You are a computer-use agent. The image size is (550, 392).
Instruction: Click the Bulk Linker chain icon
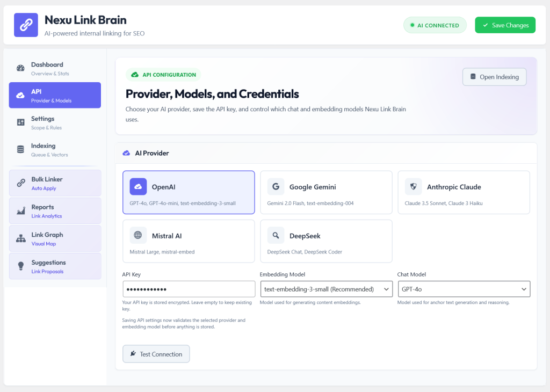(x=21, y=183)
